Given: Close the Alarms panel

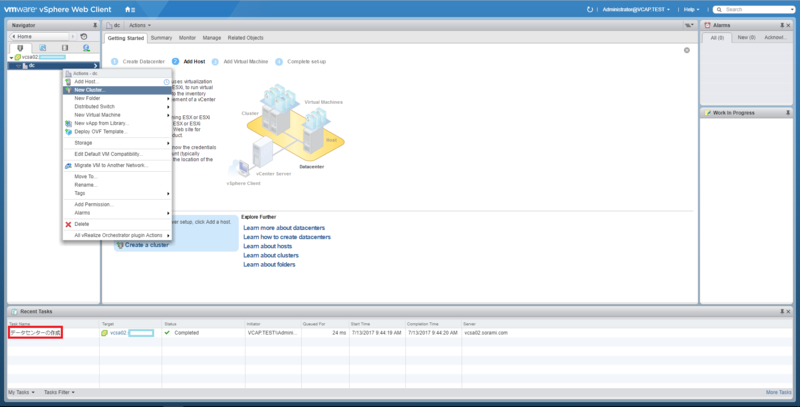Looking at the screenshot, I should (788, 25).
